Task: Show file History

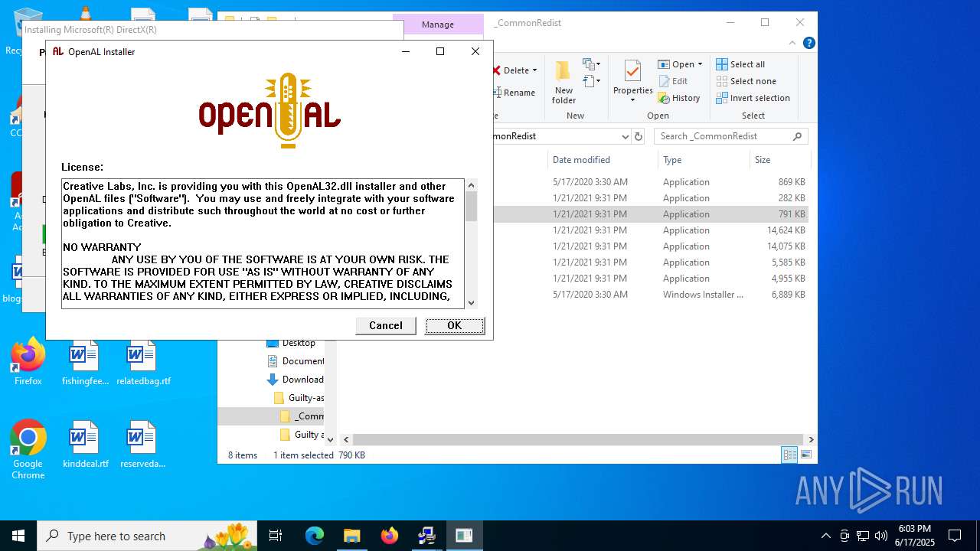Action: click(x=679, y=98)
